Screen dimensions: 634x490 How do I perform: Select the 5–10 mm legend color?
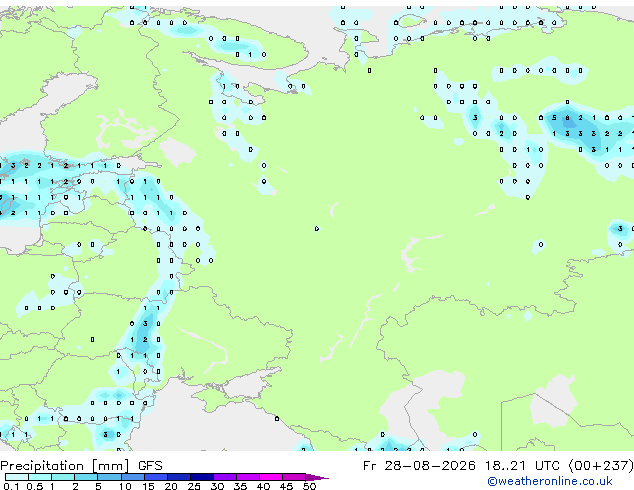tap(109, 477)
